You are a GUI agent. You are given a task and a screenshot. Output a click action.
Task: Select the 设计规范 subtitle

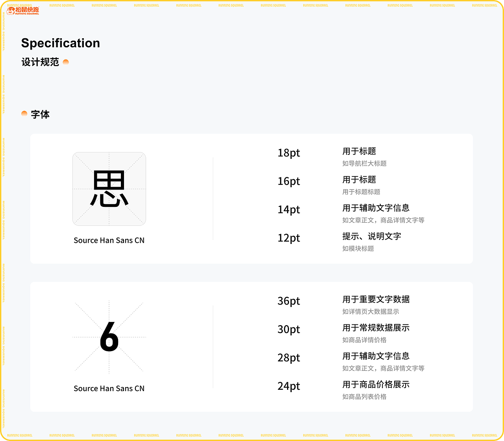(41, 62)
